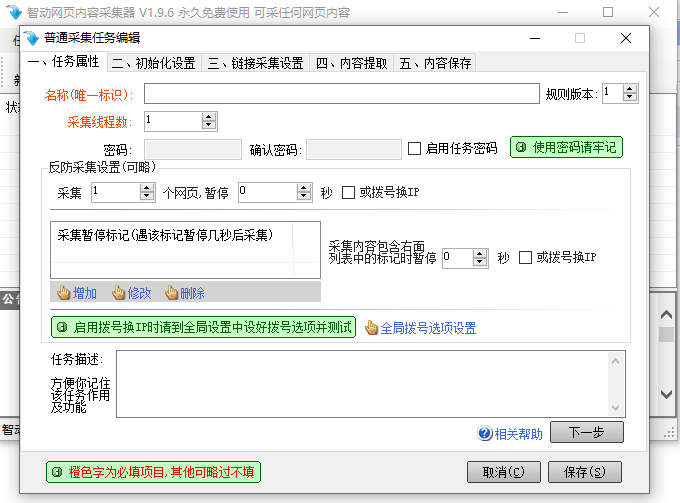Image resolution: width=680 pixels, height=503 pixels.
Task: Switch to the 一、任务属性 tab
Action: point(63,62)
